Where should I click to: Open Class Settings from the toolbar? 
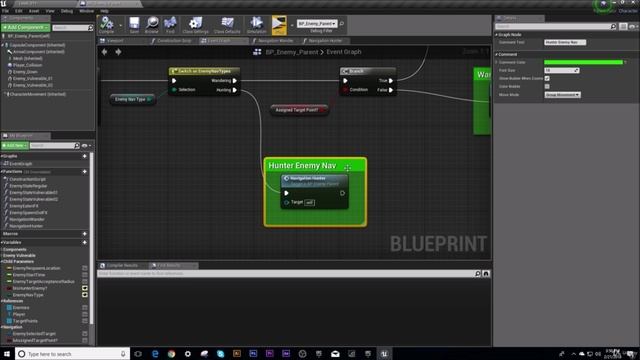(x=195, y=24)
